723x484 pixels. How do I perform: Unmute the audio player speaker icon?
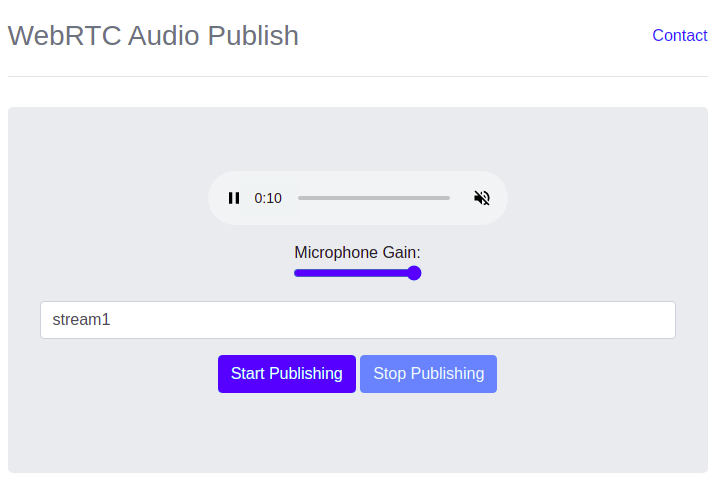pyautogui.click(x=482, y=198)
